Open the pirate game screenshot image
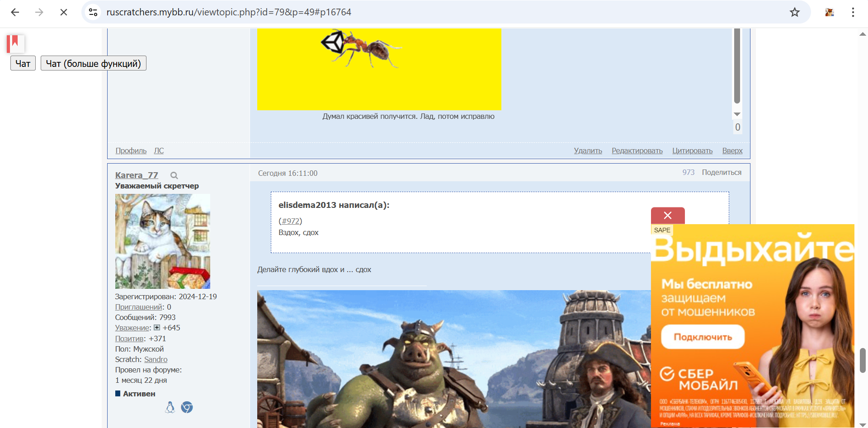The width and height of the screenshot is (868, 428). tap(454, 359)
